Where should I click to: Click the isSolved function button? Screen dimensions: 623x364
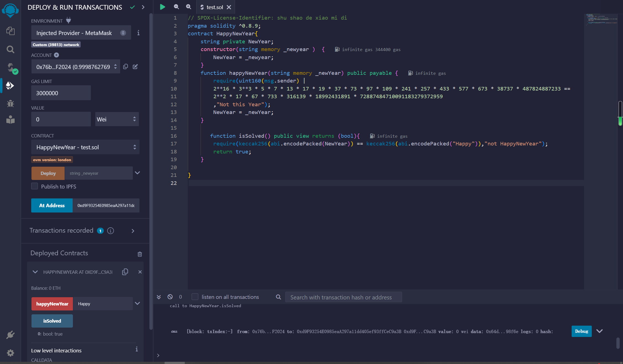coord(52,321)
